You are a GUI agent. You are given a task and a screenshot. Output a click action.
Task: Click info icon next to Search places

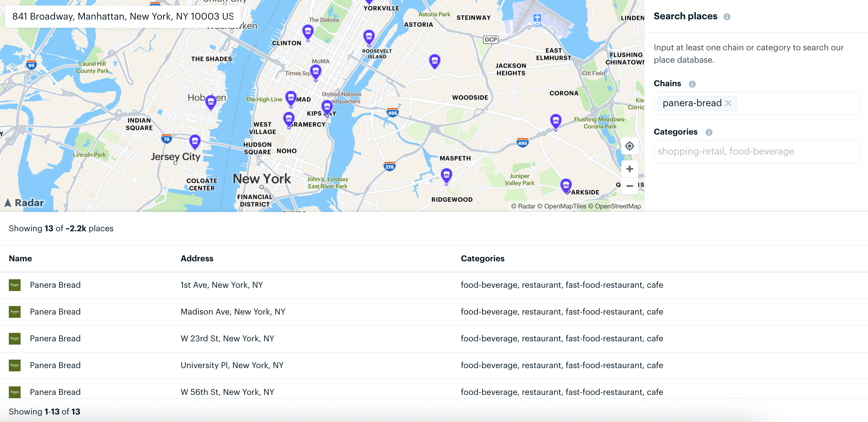click(726, 17)
